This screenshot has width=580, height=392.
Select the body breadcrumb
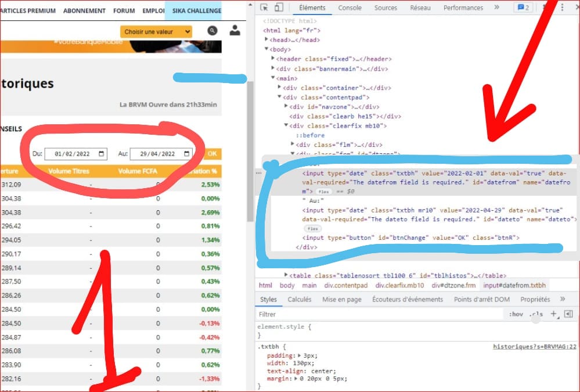click(287, 285)
